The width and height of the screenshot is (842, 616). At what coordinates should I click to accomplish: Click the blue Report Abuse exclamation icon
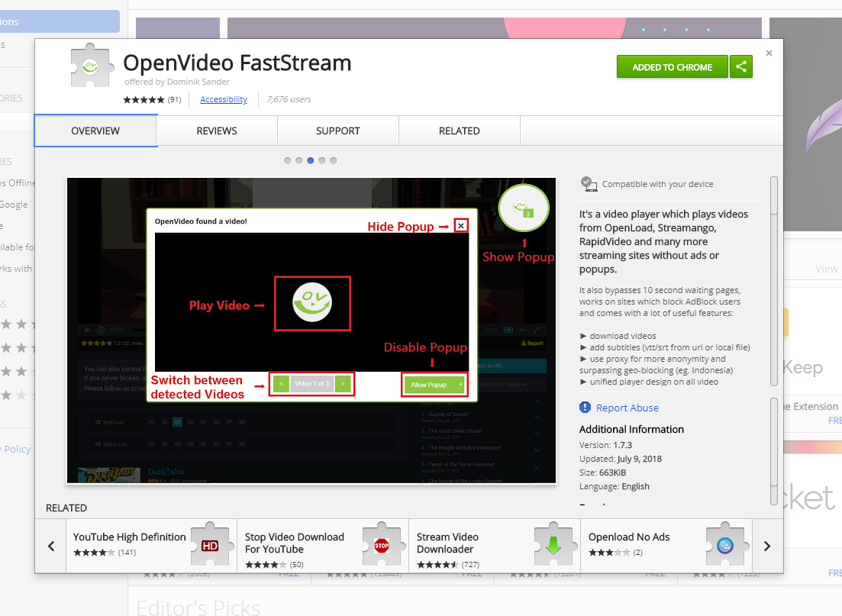click(586, 408)
